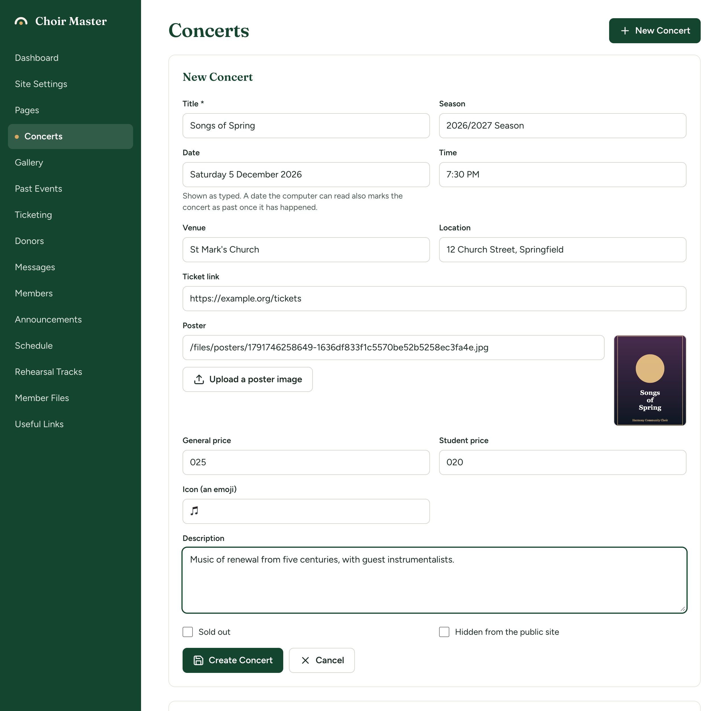The image size is (728, 711).
Task: Select Concerts in the sidebar
Action: [71, 136]
